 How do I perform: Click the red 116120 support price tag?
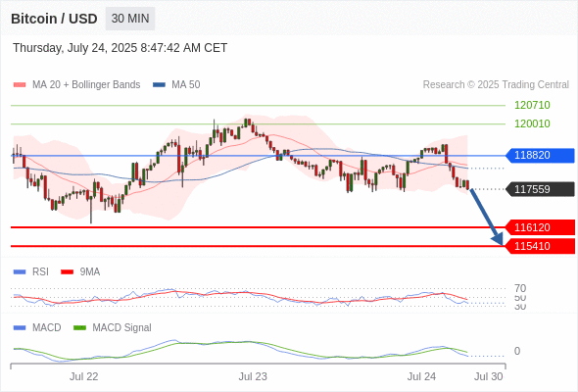pyautogui.click(x=540, y=227)
